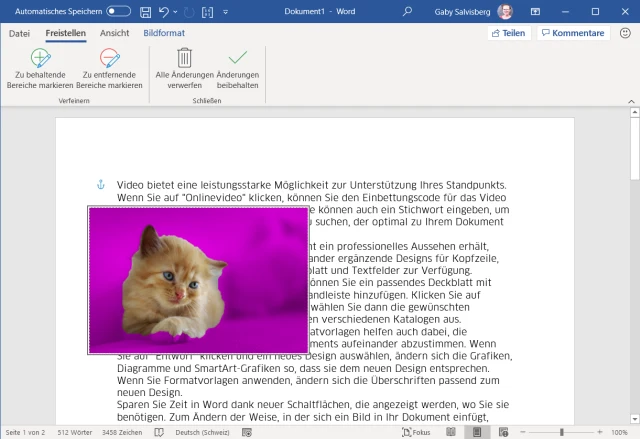The image size is (640, 439).
Task: Click the kitten picture in the document
Action: [x=198, y=279]
